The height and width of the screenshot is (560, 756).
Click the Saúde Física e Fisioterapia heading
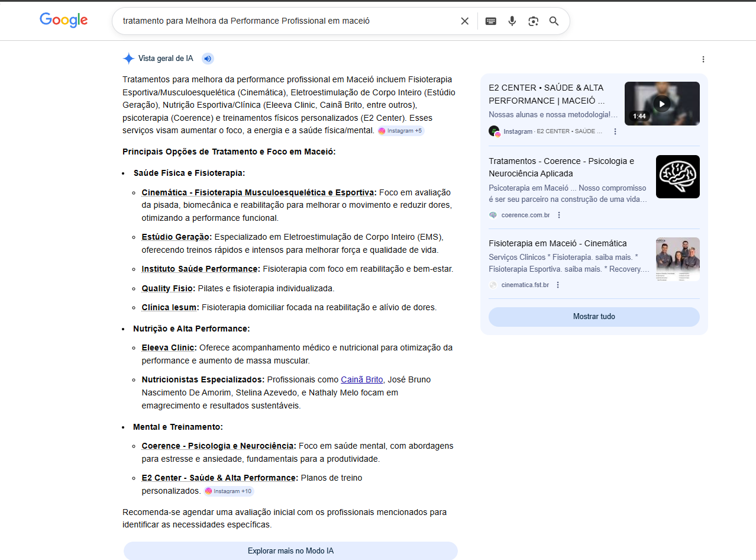[189, 173]
